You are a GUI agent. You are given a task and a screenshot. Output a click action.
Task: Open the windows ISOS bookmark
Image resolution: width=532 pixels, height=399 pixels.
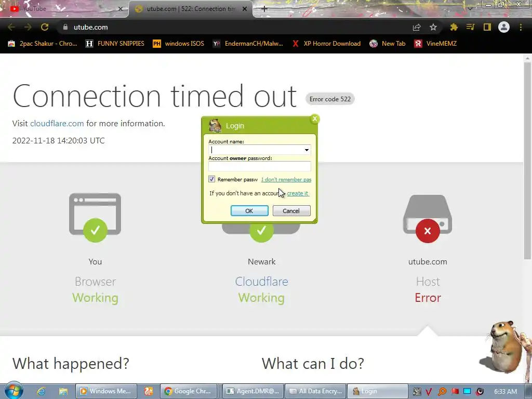click(179, 44)
